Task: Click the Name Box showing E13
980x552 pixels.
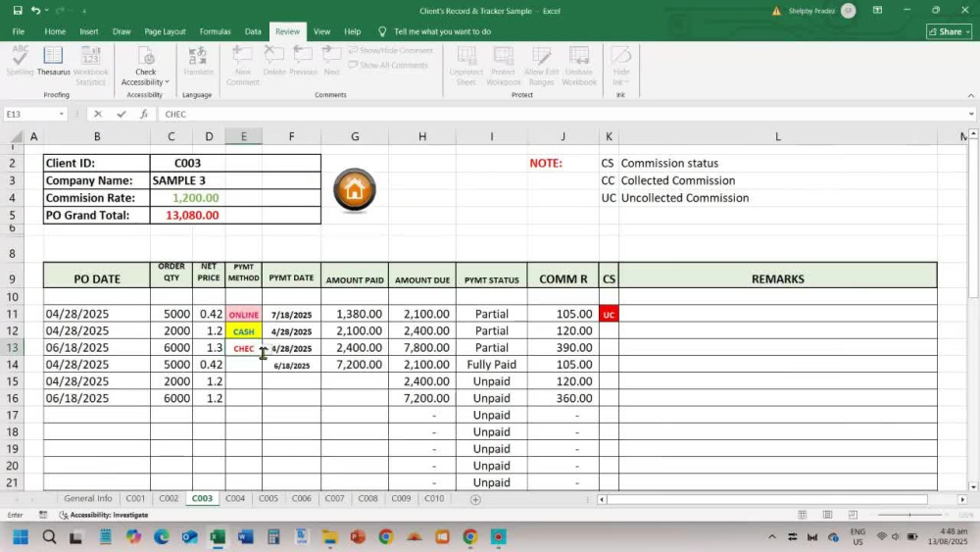Action: (x=31, y=114)
